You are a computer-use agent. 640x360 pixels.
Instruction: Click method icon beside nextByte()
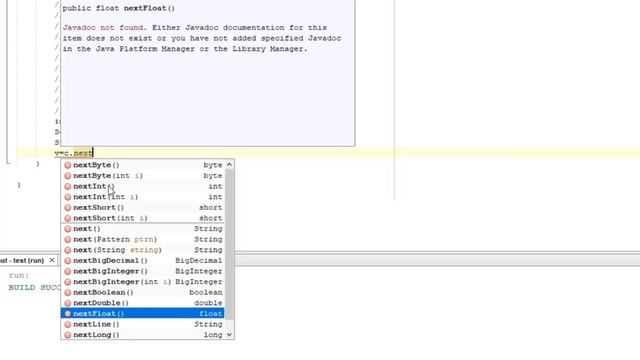click(68, 165)
